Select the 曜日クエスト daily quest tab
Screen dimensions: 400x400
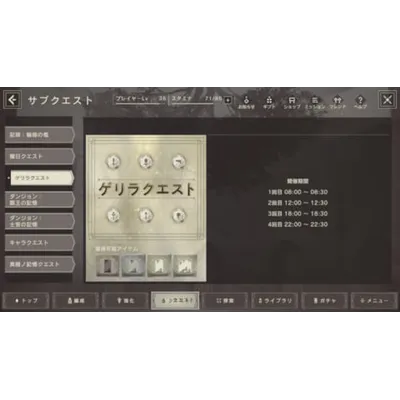point(40,156)
